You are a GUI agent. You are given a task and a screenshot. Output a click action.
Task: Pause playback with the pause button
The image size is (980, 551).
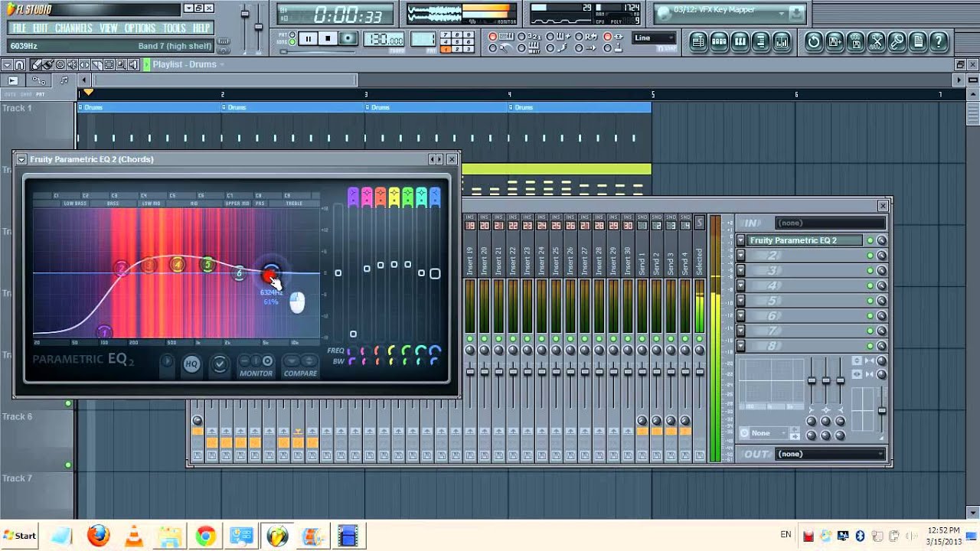[x=308, y=38]
